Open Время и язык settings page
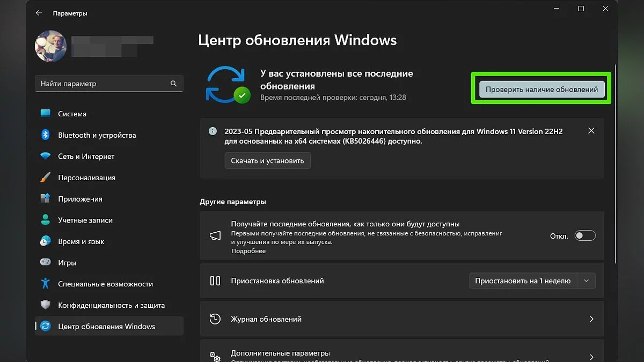 (81, 241)
